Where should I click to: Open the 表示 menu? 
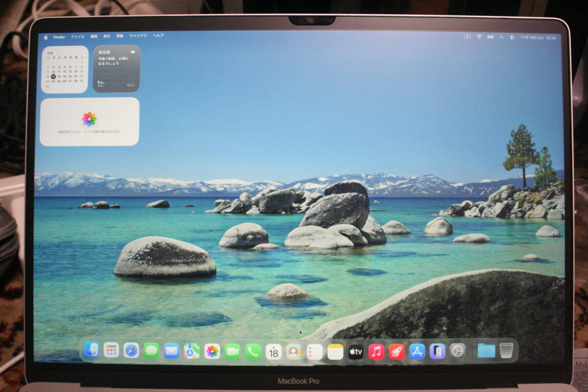(x=107, y=36)
